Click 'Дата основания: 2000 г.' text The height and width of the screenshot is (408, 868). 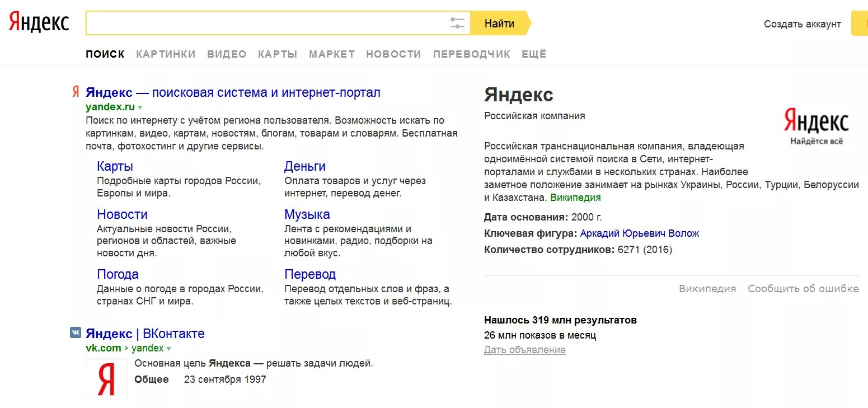(x=543, y=217)
